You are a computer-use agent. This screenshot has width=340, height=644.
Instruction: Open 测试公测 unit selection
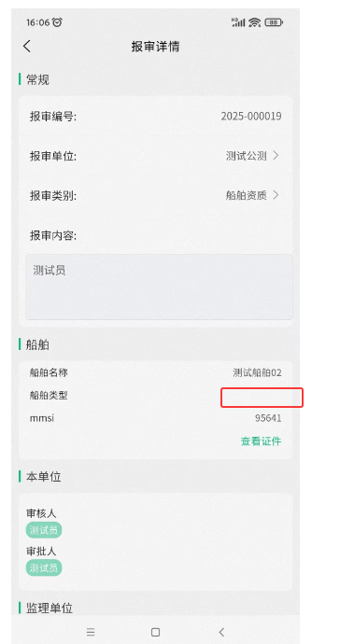pos(246,156)
